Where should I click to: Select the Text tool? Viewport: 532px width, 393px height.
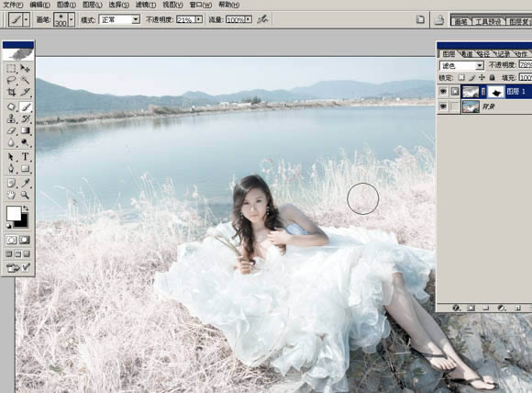25,157
